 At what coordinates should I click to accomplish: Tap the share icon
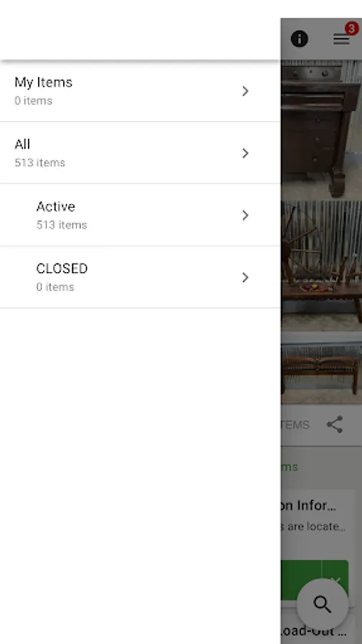[335, 424]
